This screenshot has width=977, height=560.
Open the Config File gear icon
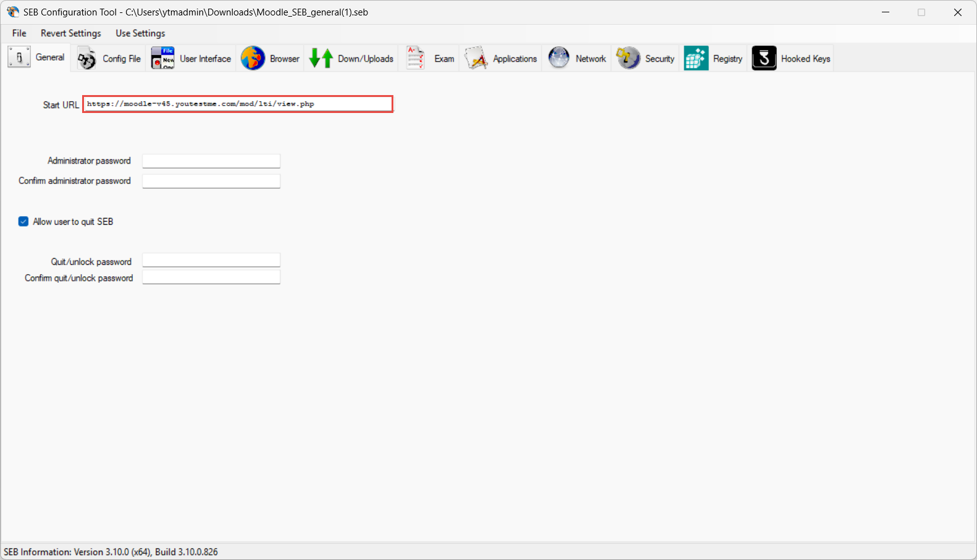coord(87,59)
